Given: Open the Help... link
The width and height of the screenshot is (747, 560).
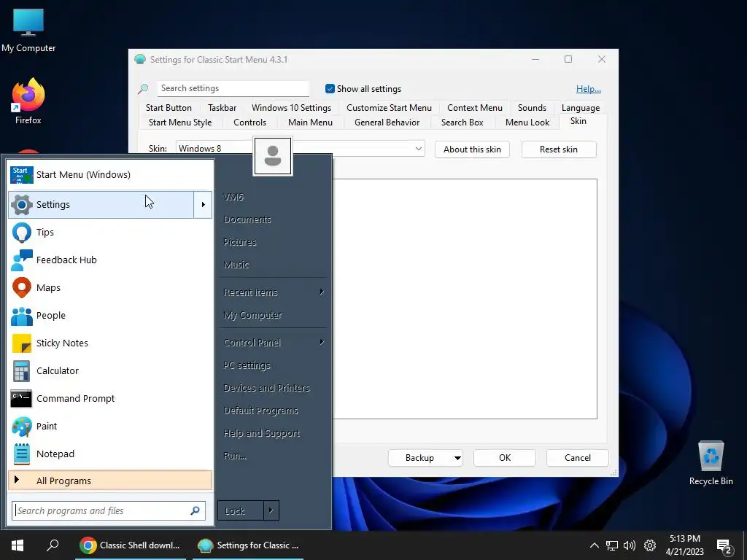Looking at the screenshot, I should click(589, 88).
